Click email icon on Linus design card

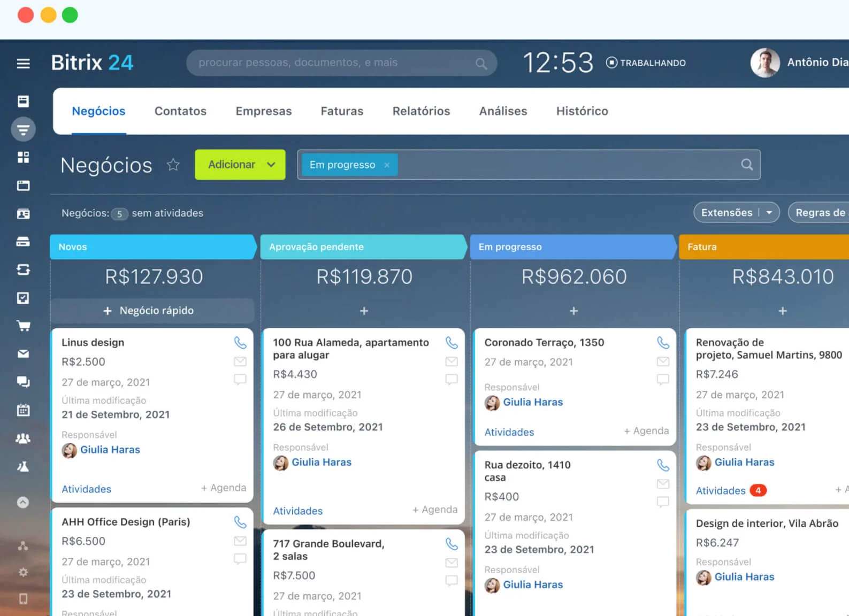[x=240, y=361]
